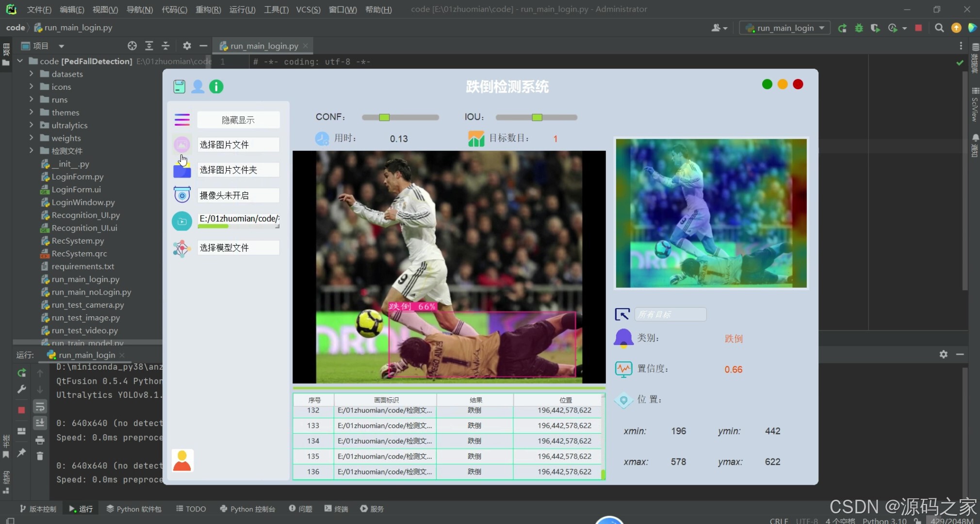Switch to the TODO tool window tab

click(x=191, y=508)
